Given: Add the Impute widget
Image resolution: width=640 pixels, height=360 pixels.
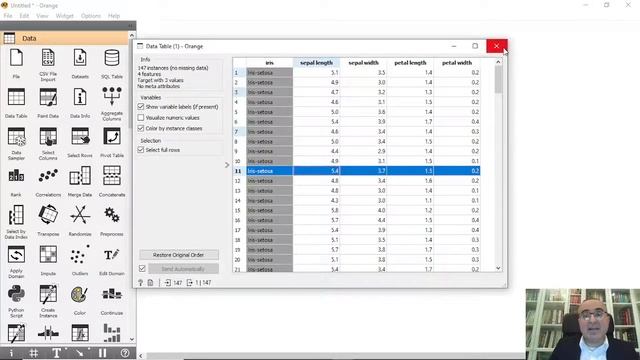Looking at the screenshot, I should pos(48,255).
